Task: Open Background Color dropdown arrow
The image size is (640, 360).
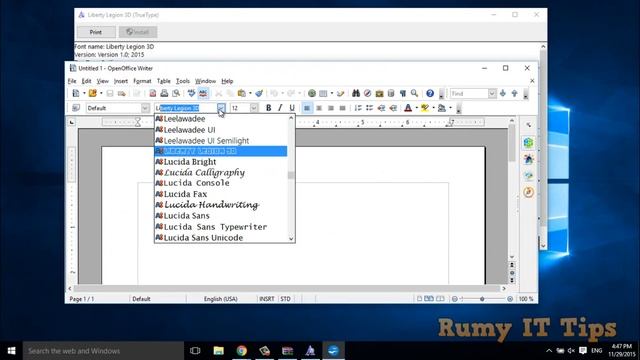Action: tap(450, 108)
